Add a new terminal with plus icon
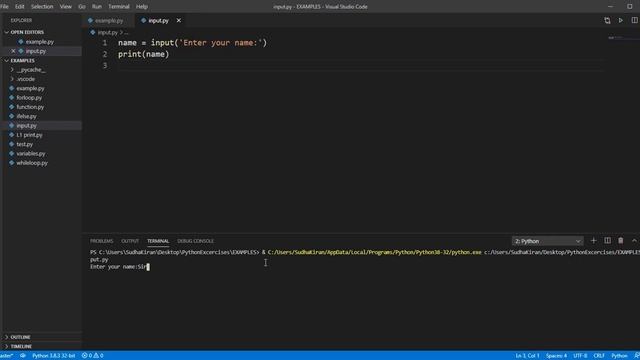640x360 pixels. click(x=593, y=241)
